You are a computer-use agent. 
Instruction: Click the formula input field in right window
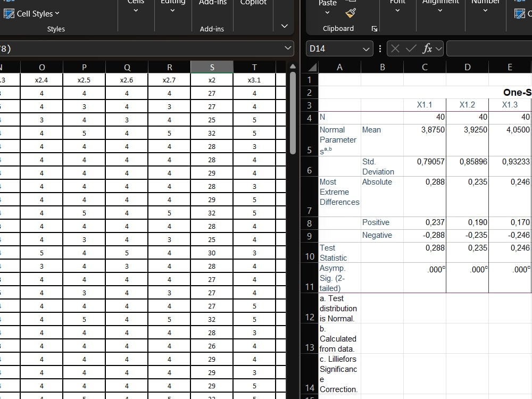[489, 48]
